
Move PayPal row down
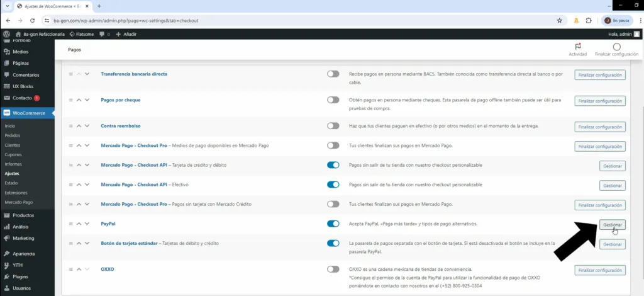pyautogui.click(x=87, y=224)
